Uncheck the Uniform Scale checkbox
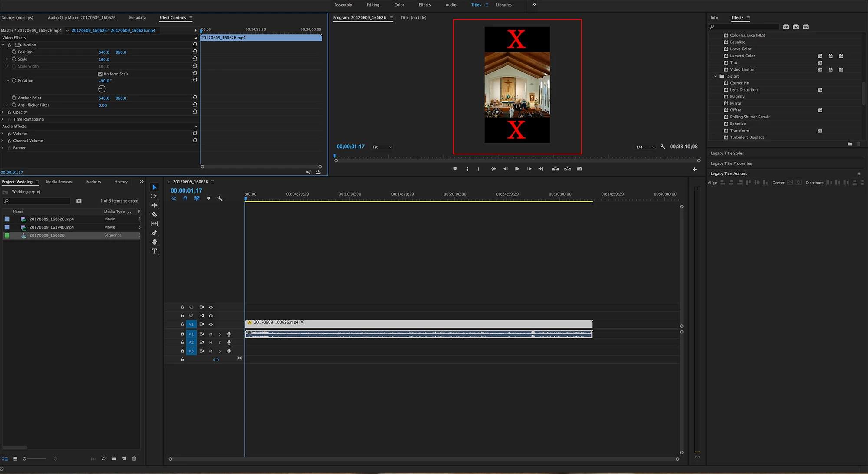This screenshot has height=474, width=868. 100,74
